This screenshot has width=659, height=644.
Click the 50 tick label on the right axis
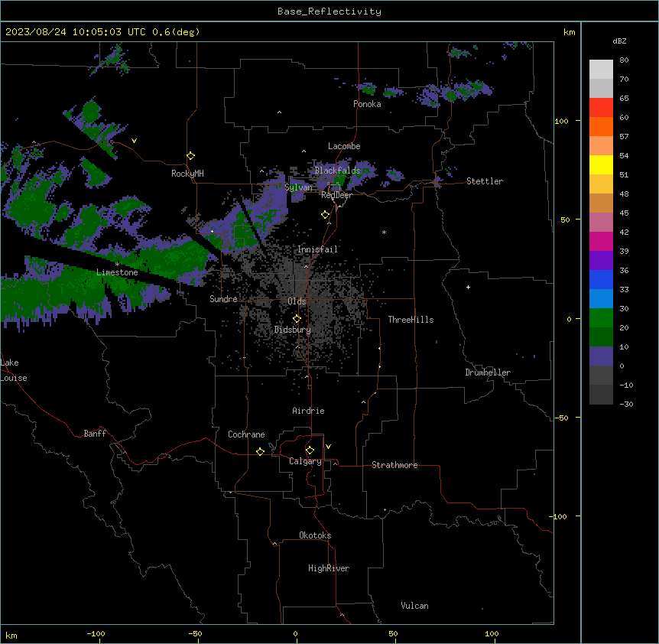click(x=565, y=220)
